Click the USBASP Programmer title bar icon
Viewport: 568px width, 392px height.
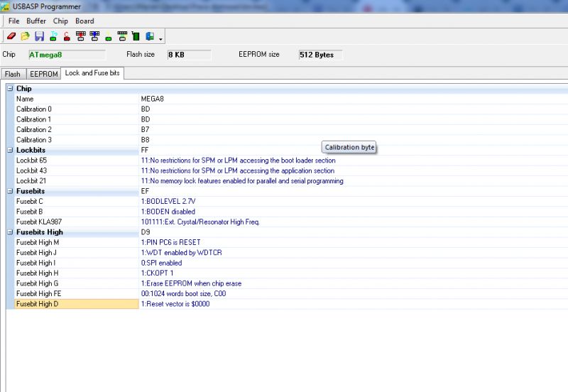click(5, 6)
